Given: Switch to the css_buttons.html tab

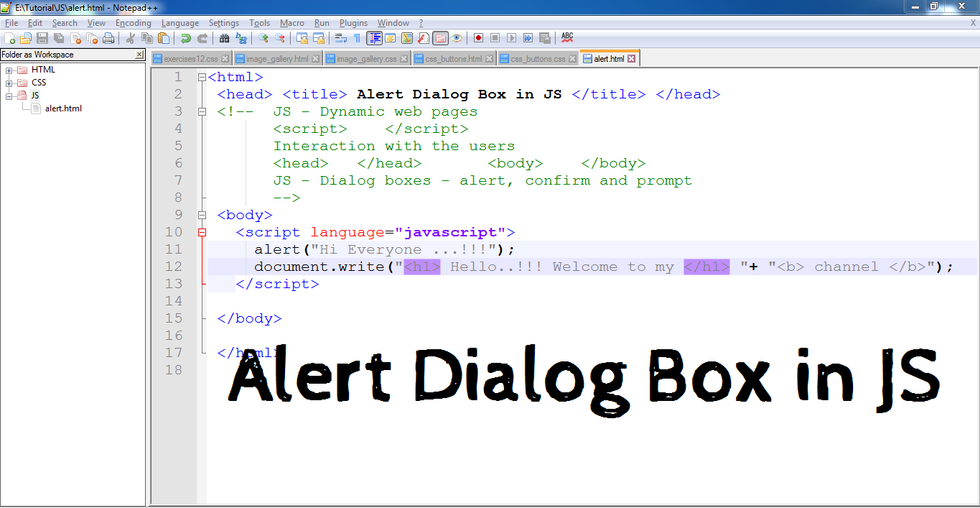Looking at the screenshot, I should pyautogui.click(x=452, y=58).
